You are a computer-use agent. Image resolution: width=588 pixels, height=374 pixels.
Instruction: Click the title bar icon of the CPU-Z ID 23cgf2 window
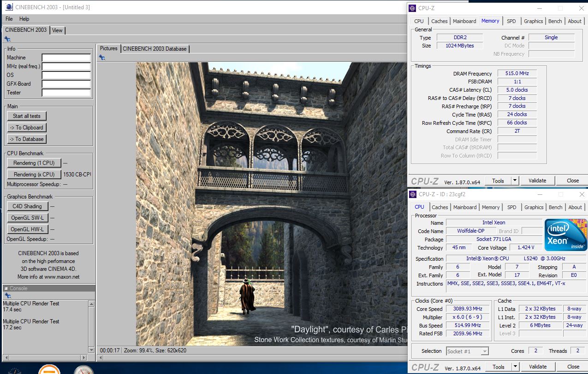(413, 194)
